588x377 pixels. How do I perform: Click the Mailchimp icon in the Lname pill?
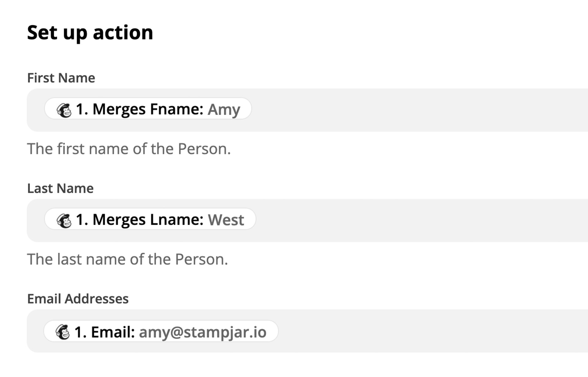64,220
